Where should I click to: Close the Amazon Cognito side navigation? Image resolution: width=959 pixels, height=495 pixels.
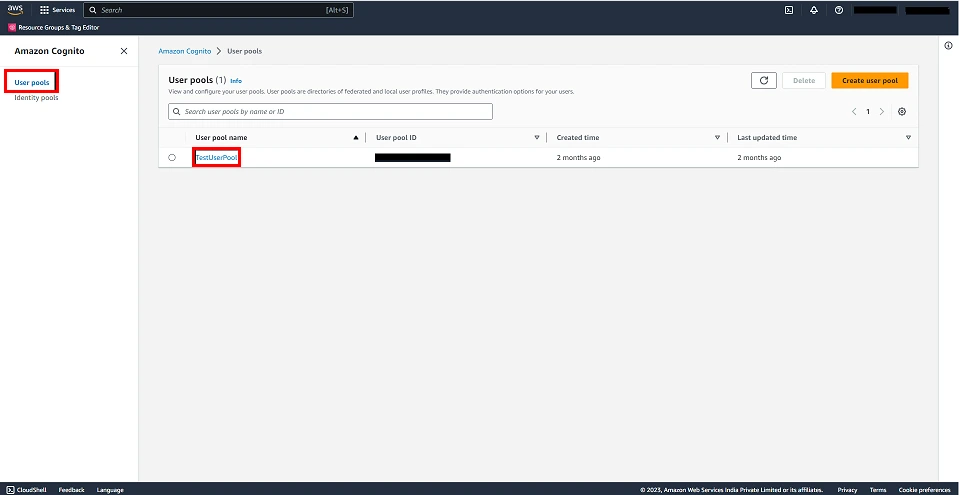click(x=124, y=51)
